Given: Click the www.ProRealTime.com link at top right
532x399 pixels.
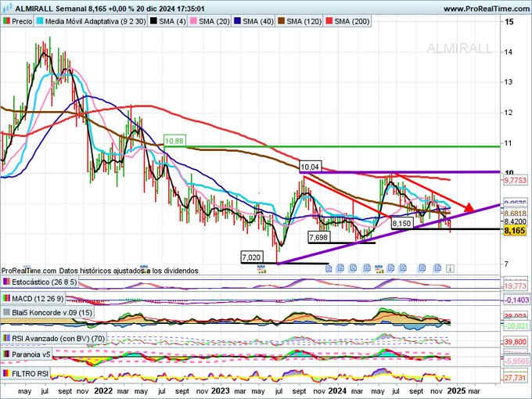Looking at the screenshot, I should [x=486, y=9].
